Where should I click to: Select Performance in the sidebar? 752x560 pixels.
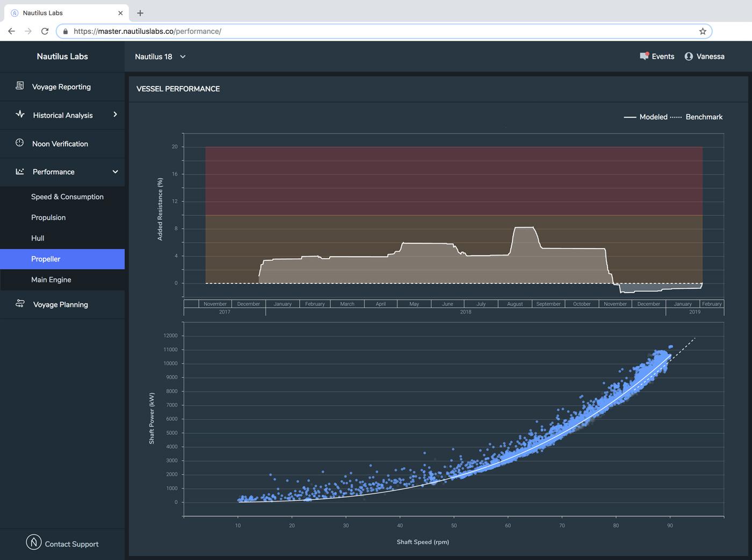pyautogui.click(x=62, y=172)
